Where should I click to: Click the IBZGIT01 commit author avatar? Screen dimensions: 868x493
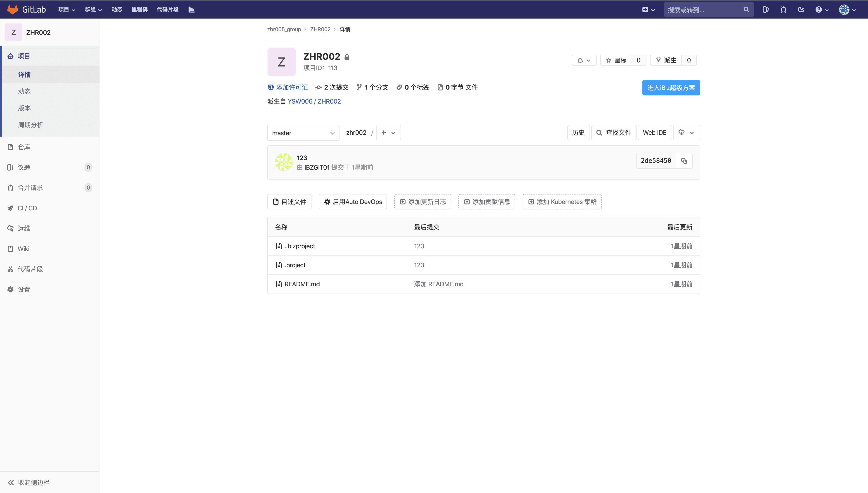(x=284, y=162)
